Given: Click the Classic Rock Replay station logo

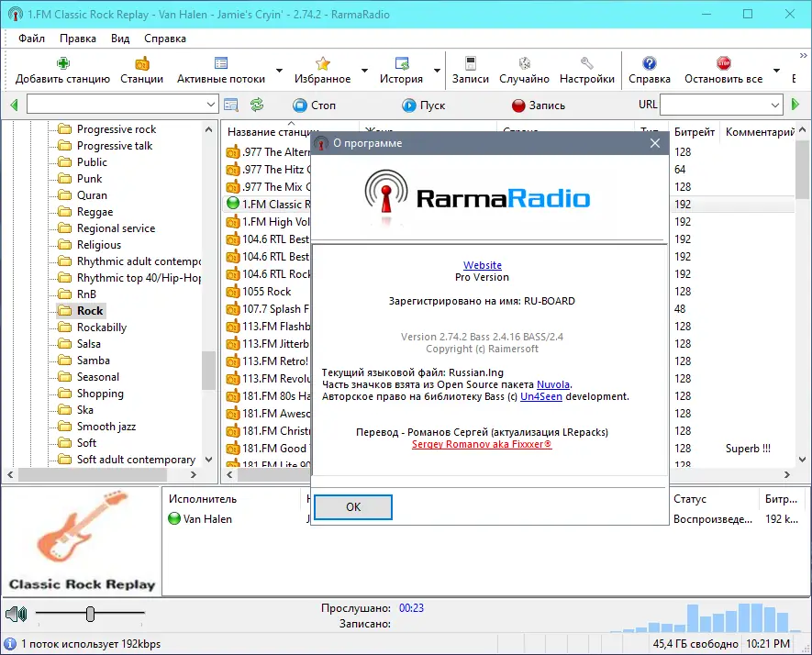Looking at the screenshot, I should pyautogui.click(x=82, y=541).
